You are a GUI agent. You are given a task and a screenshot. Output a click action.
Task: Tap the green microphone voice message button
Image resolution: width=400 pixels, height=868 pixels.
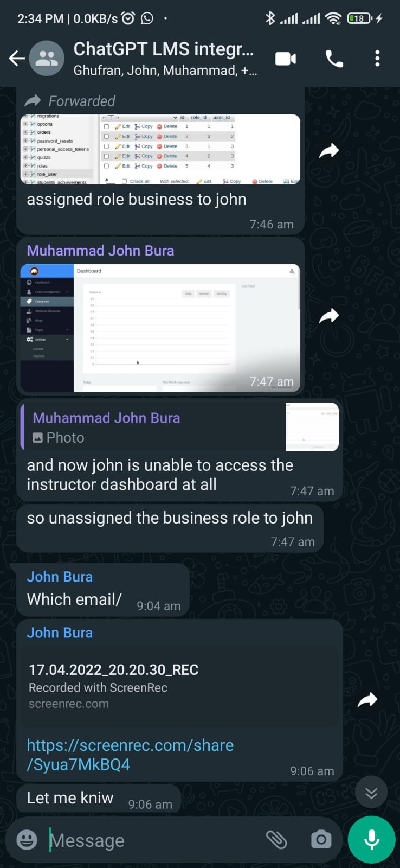point(371,839)
